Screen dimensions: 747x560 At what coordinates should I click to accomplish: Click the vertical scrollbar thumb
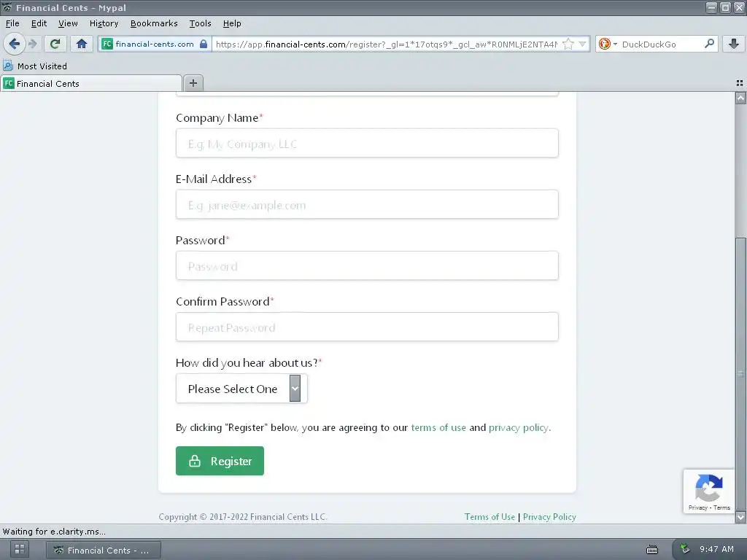[x=740, y=374]
